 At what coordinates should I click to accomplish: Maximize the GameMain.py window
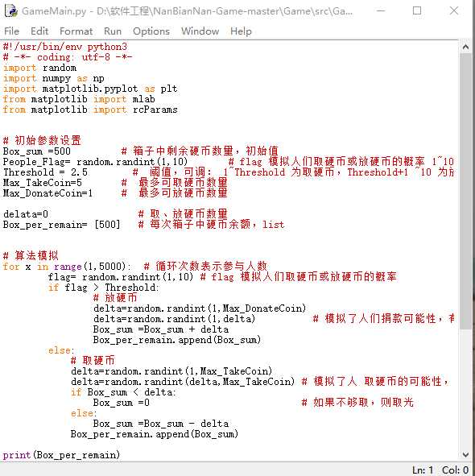(417, 11)
